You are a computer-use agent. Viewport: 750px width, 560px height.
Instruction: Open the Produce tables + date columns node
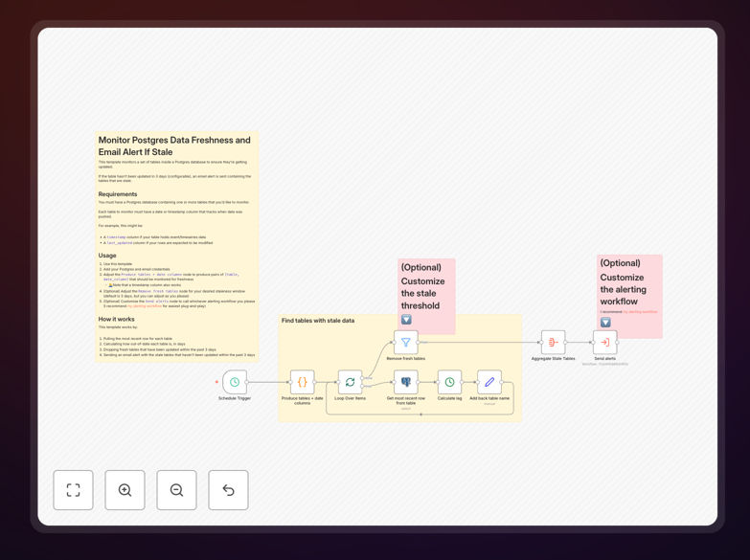pos(303,382)
